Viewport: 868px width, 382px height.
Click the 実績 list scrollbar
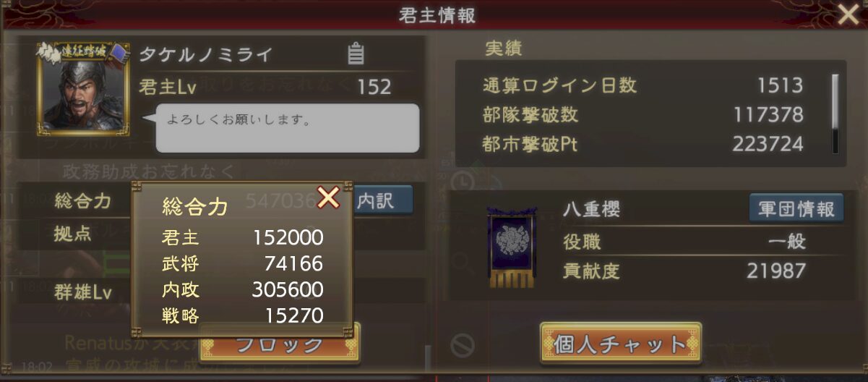tap(835, 112)
